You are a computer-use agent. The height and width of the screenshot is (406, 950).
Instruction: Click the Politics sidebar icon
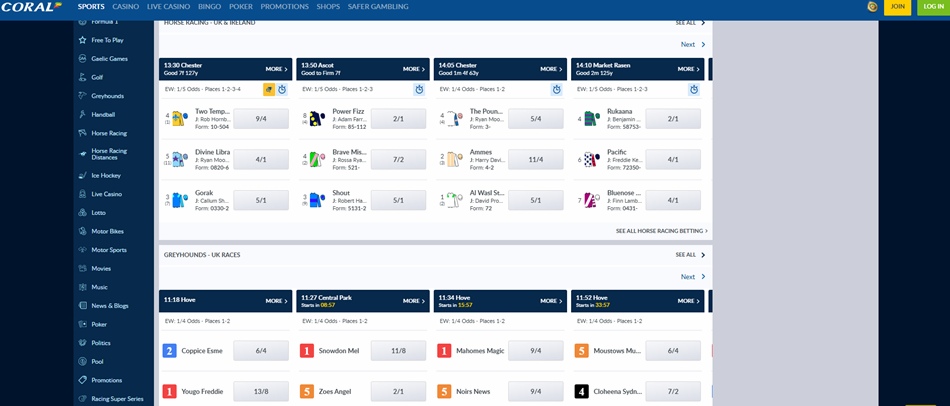coord(82,343)
